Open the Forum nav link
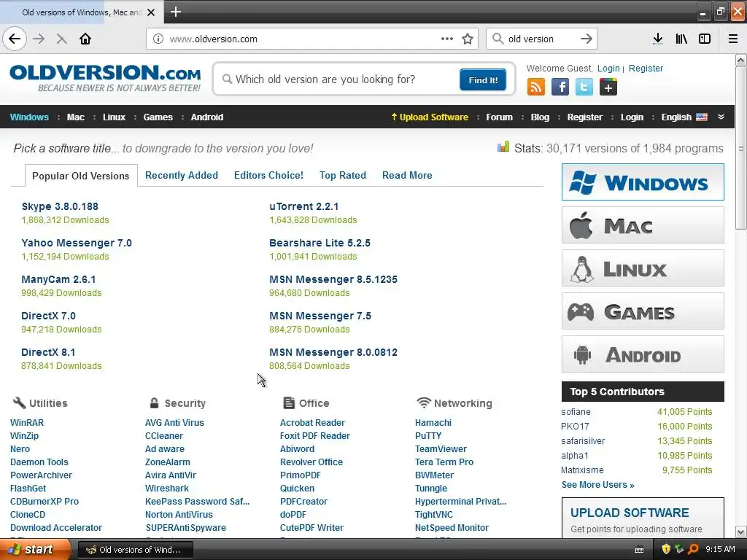Viewport: 747px width, 560px height. point(499,117)
